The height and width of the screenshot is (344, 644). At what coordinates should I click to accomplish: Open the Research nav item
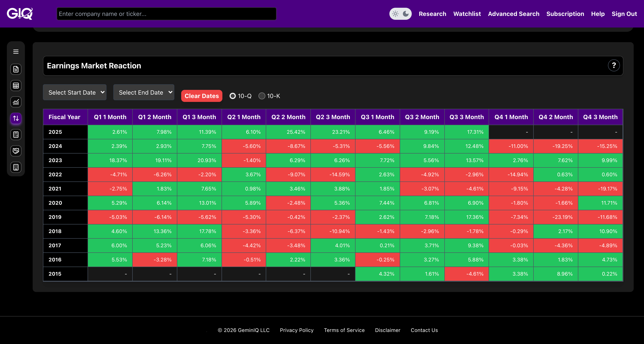432,14
